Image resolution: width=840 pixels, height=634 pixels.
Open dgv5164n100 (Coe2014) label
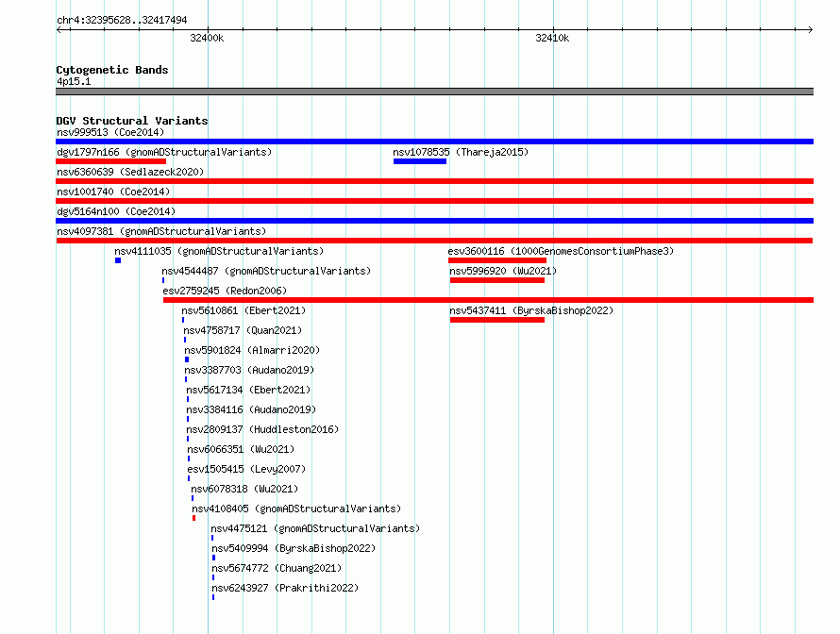coord(116,211)
